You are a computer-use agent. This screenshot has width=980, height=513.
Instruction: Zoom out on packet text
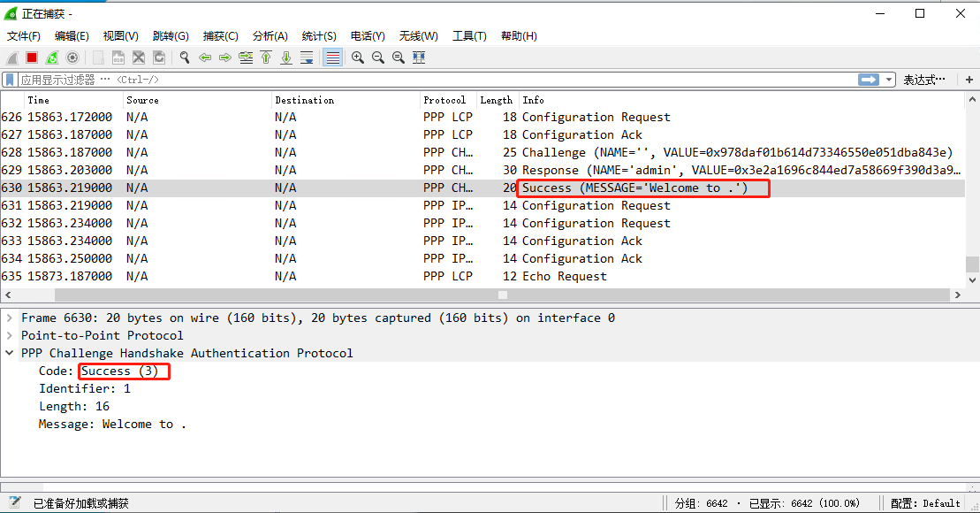click(378, 57)
